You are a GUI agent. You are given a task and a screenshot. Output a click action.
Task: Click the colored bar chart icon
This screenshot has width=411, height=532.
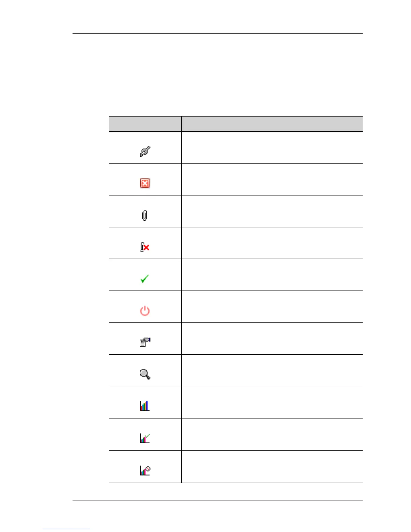[x=144, y=406]
